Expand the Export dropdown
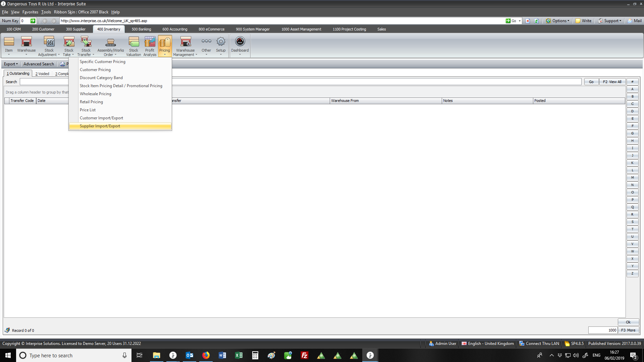The image size is (644, 362). click(x=11, y=64)
